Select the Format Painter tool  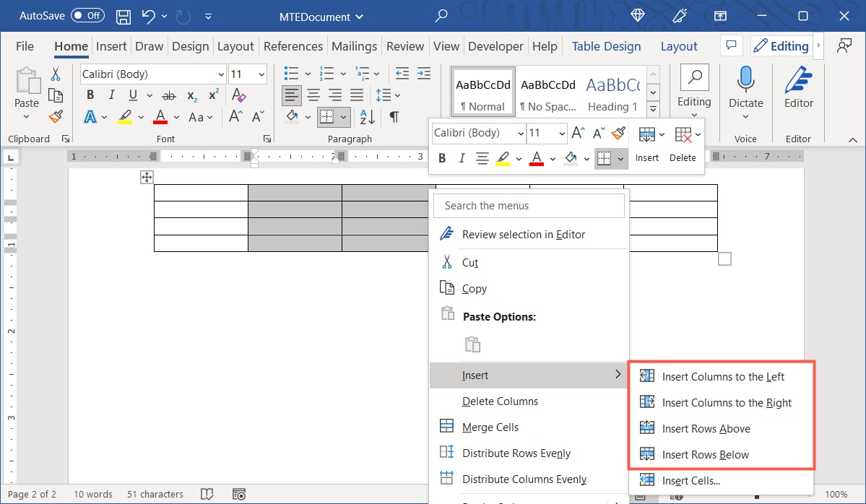point(56,116)
